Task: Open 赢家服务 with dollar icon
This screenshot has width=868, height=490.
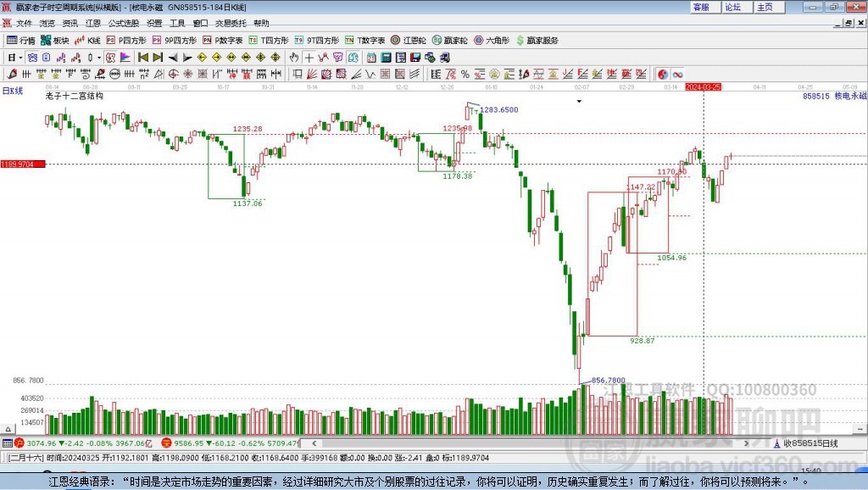Action: pos(537,41)
